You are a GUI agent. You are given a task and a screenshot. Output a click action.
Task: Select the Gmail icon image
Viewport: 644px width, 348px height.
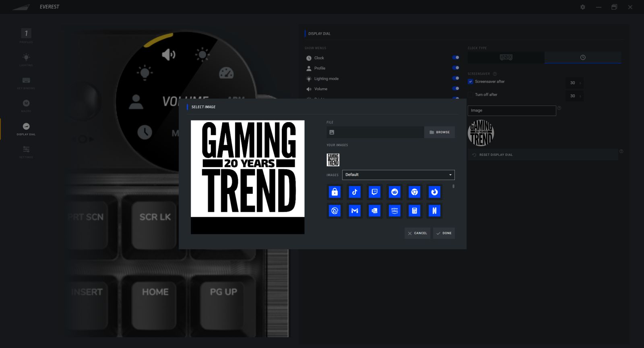[355, 211]
